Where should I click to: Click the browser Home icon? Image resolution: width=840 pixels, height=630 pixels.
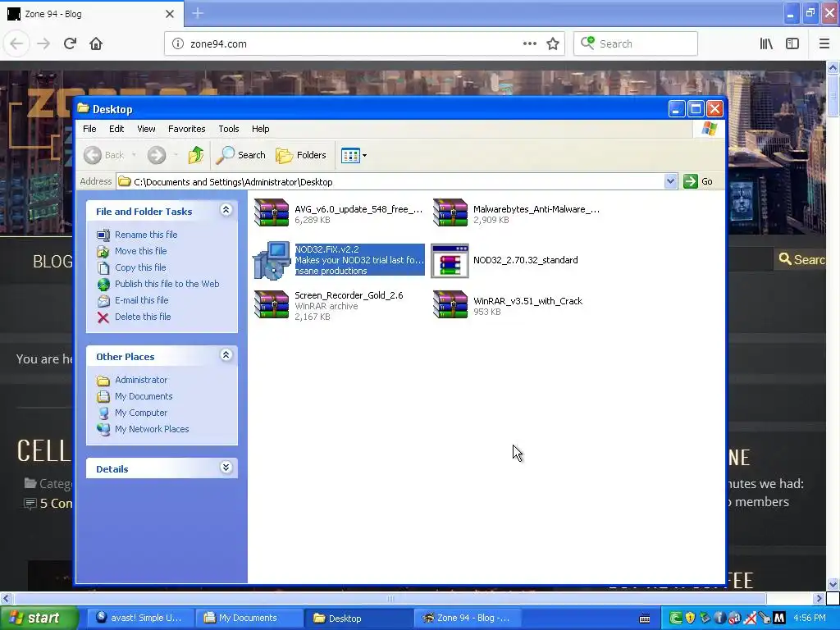click(x=96, y=44)
